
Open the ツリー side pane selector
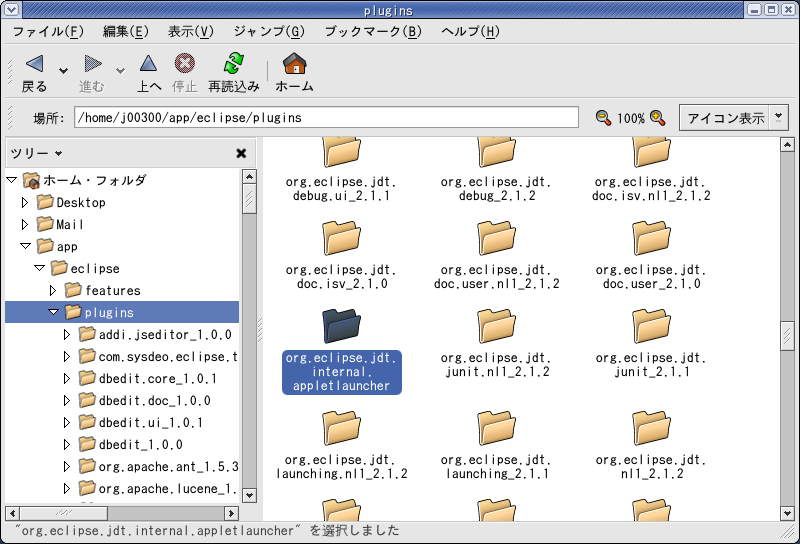pos(36,153)
